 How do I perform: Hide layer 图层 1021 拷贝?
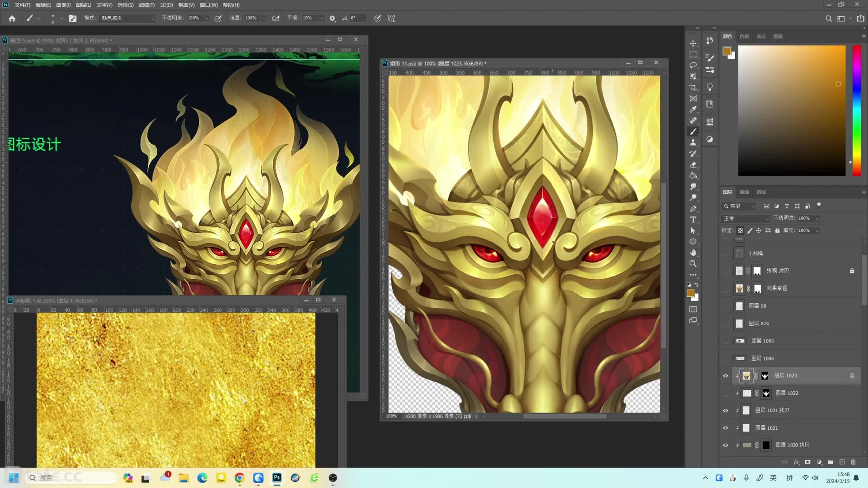pyautogui.click(x=725, y=410)
